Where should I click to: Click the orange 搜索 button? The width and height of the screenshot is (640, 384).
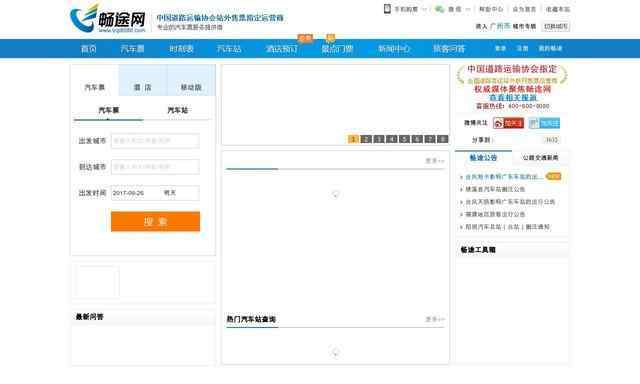tap(156, 222)
